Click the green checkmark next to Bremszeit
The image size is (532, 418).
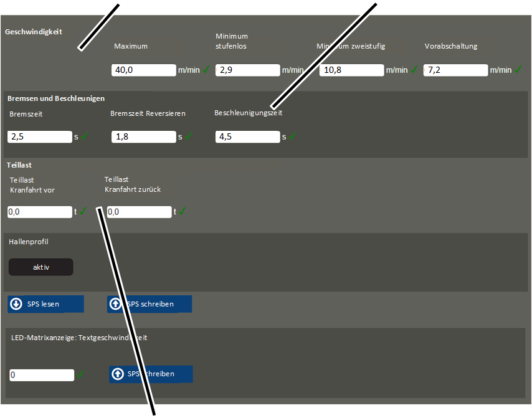[85, 136]
